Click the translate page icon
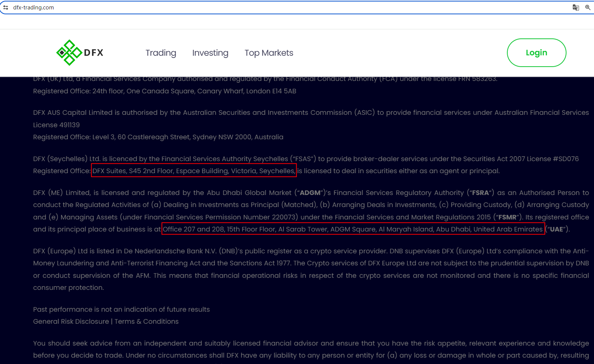Screen dimensions: 594x364 [576, 8]
